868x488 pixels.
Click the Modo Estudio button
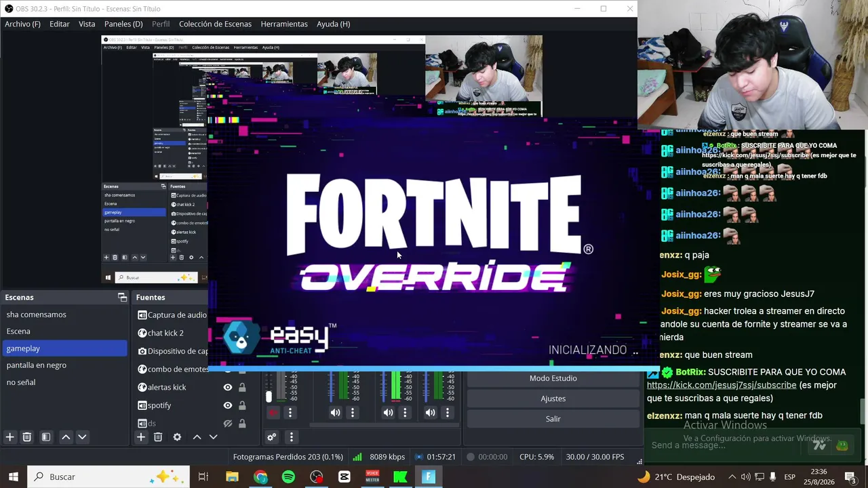click(x=553, y=378)
